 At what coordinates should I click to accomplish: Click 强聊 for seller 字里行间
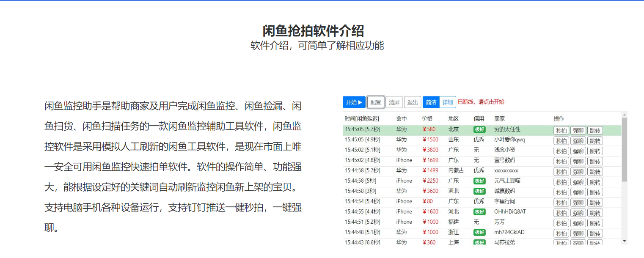click(578, 203)
